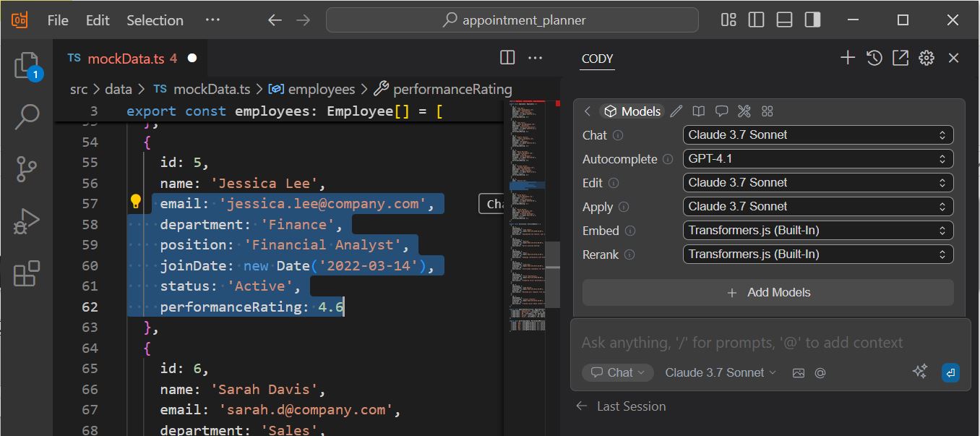Screen dimensions: 980x436
Task: Open the Embed model dropdown
Action: tap(817, 231)
